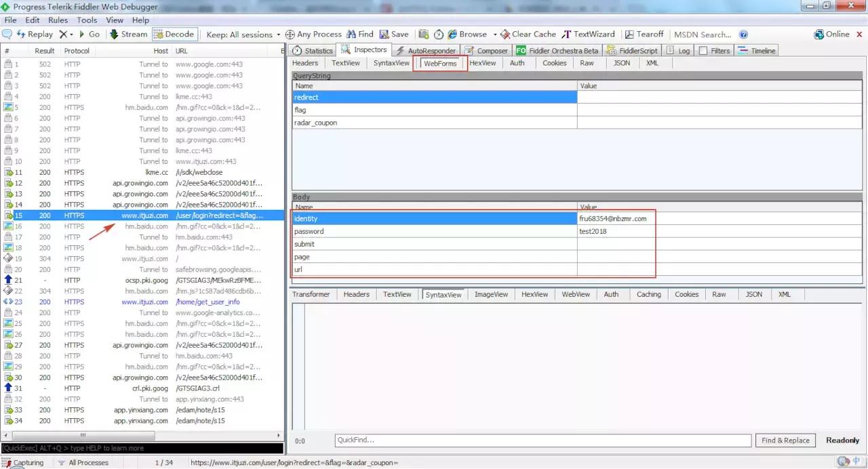Open the Tools menu
This screenshot has height=469, width=868.
point(87,20)
